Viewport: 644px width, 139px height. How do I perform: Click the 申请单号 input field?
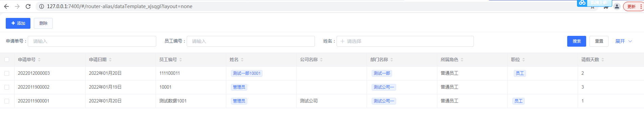(x=92, y=41)
